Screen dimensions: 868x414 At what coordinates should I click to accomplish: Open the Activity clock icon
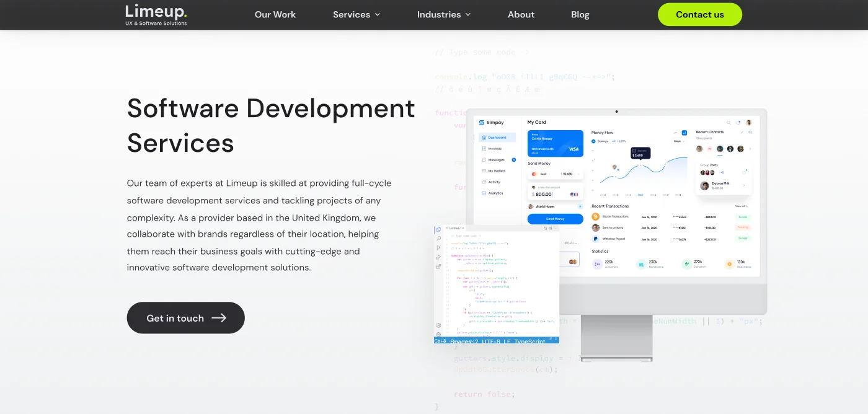pos(484,182)
